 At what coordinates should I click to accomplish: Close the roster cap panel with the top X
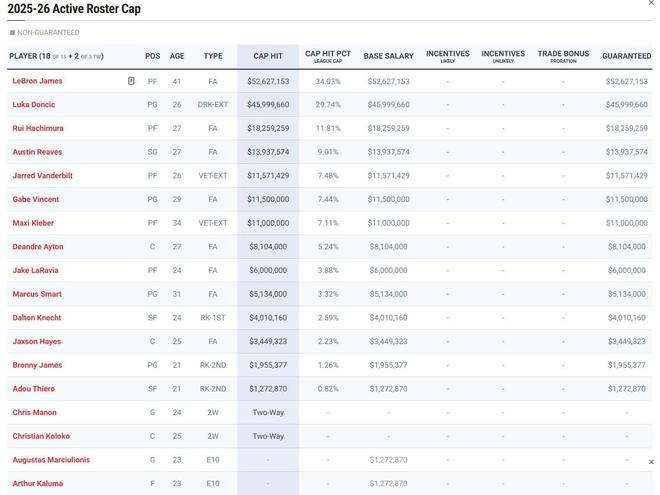click(x=652, y=3)
